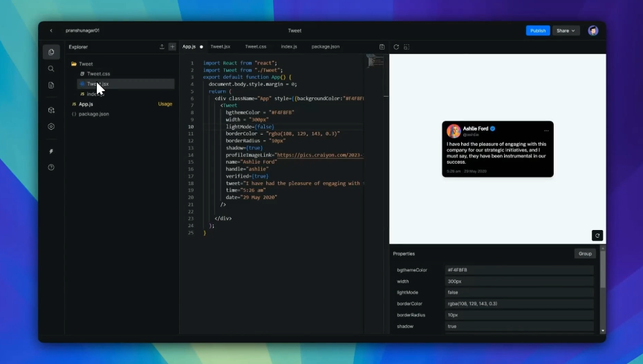This screenshot has height=364, width=643.
Task: Open the help question mark icon
Action: tap(51, 167)
